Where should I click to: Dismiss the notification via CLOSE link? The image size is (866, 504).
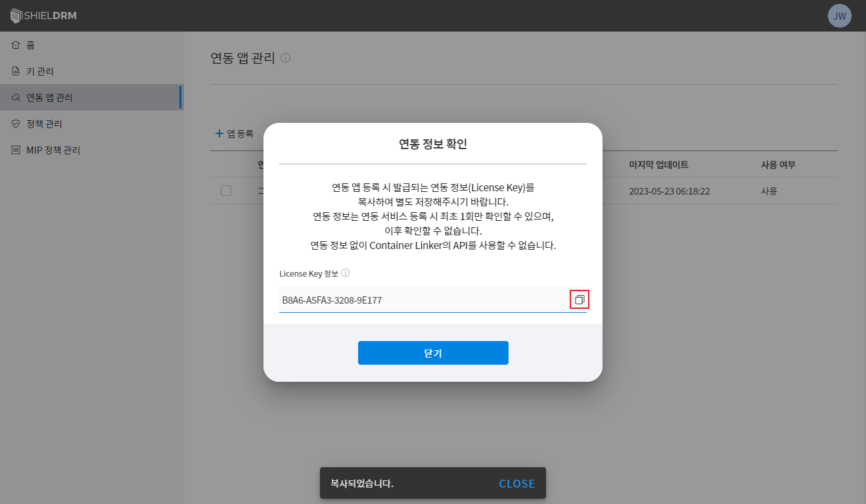pyautogui.click(x=516, y=484)
